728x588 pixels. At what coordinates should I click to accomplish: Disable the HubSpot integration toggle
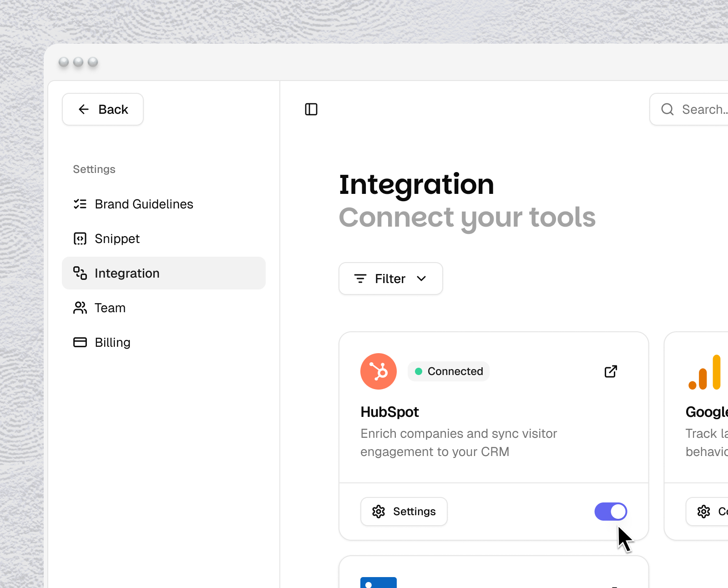611,512
